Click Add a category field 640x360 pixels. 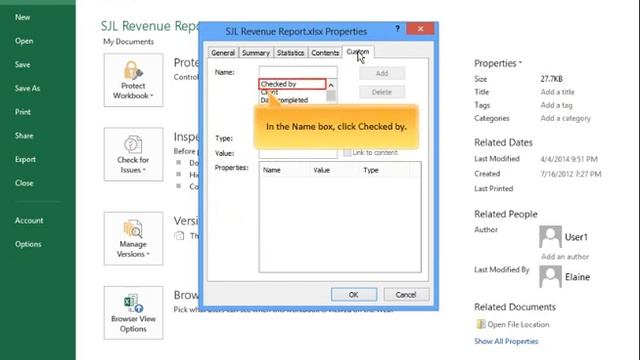[x=565, y=118]
